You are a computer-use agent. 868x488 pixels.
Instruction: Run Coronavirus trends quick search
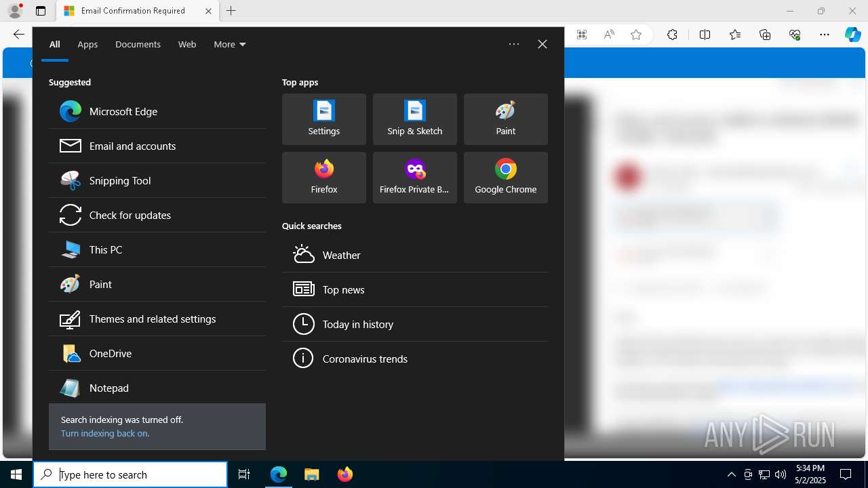tap(415, 359)
